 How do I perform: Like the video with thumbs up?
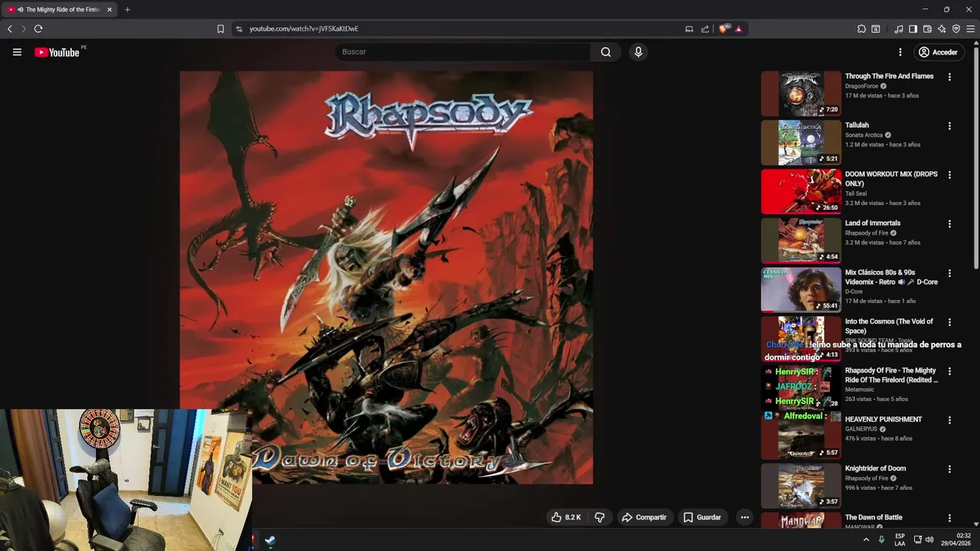pos(566,517)
